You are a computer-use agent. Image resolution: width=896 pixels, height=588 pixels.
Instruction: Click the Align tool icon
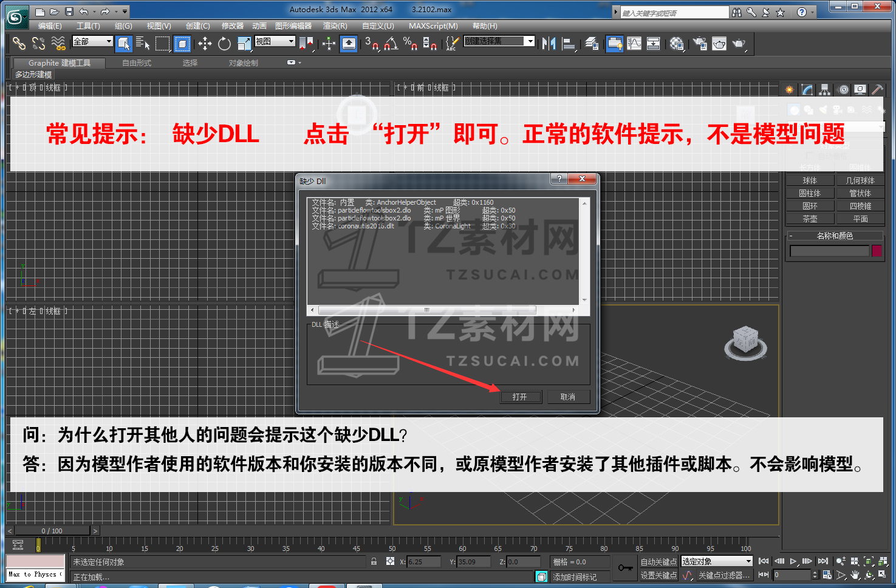[569, 43]
